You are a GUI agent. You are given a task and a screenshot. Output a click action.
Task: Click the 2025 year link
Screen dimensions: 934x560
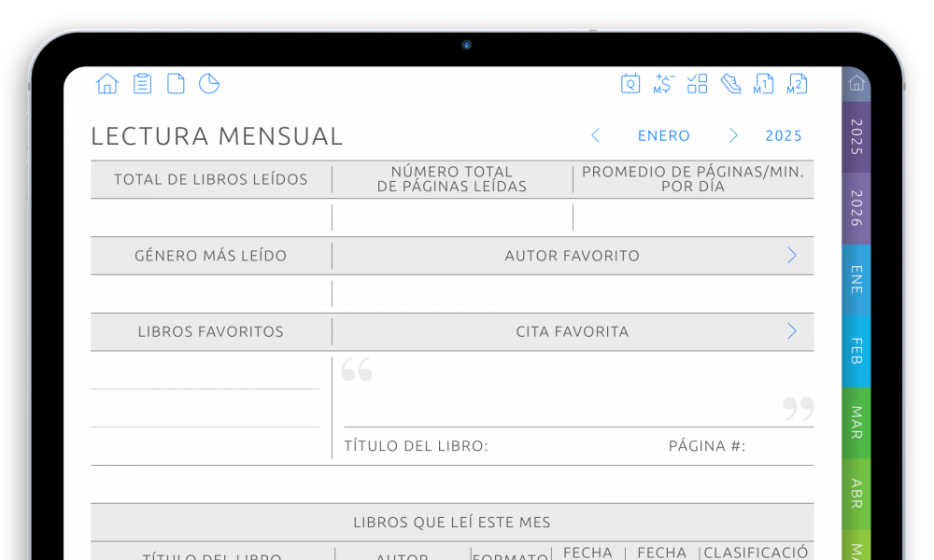click(784, 135)
